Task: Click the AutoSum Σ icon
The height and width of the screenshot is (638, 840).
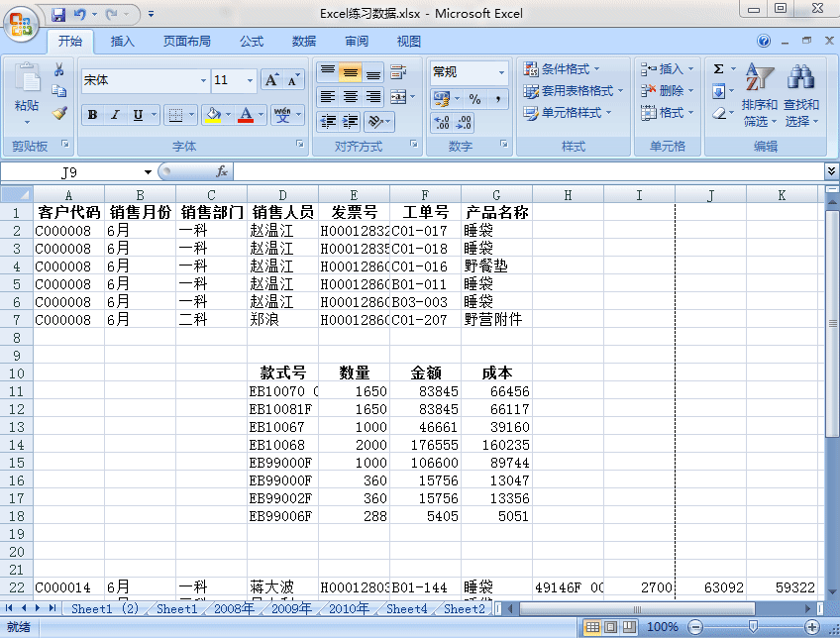Action: 717,69
